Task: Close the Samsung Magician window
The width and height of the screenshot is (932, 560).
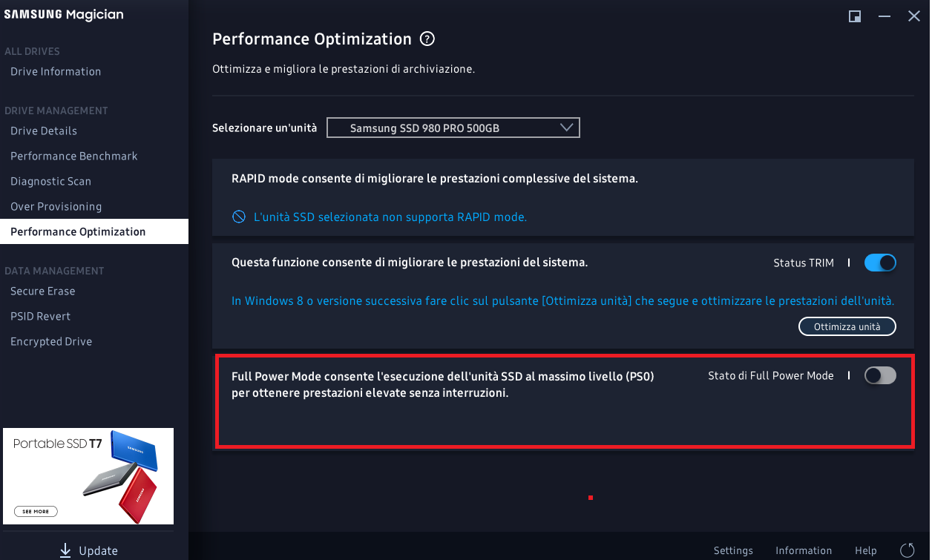Action: tap(913, 16)
